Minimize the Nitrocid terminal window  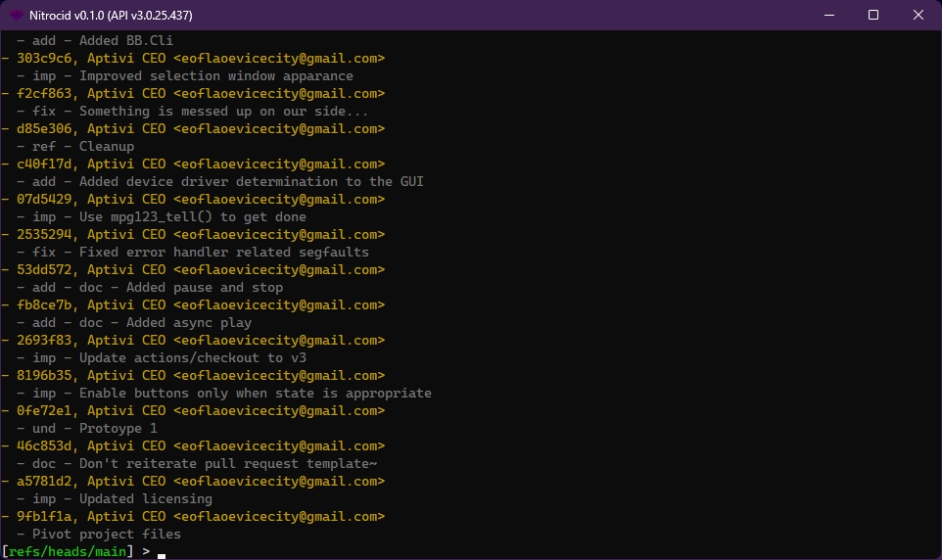point(827,15)
